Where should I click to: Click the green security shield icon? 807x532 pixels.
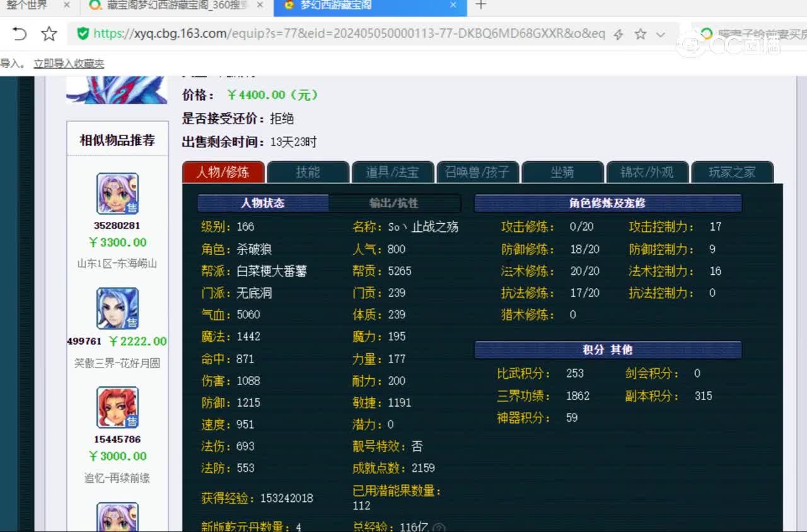click(x=83, y=34)
